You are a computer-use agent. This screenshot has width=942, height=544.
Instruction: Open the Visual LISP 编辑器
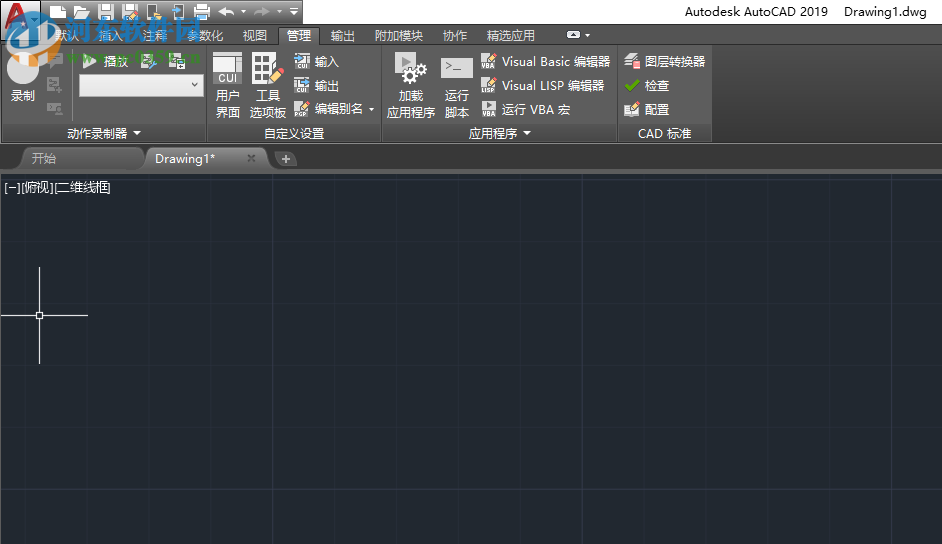tap(542, 85)
